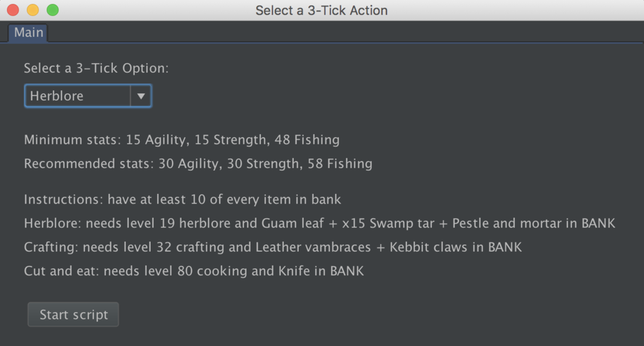
Task: Click the 'Cut and eat' instruction line
Action: tap(194, 271)
